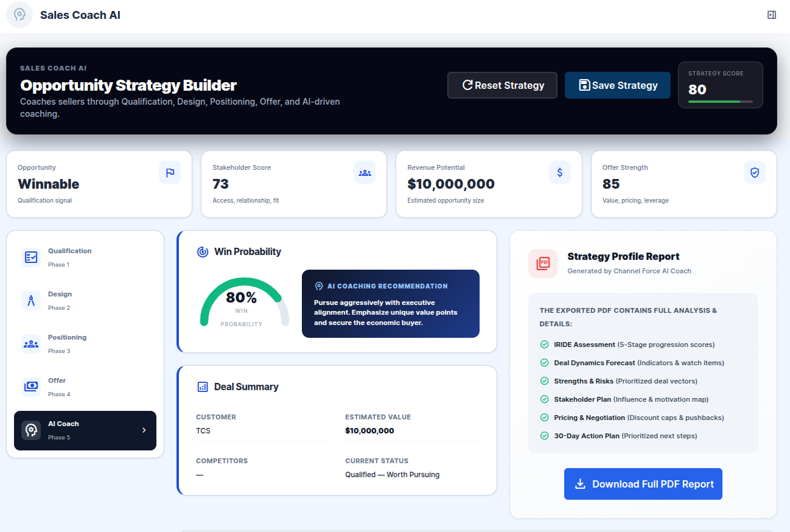Expand the AI Coach chevron arrow
The image size is (790, 532).
point(144,430)
